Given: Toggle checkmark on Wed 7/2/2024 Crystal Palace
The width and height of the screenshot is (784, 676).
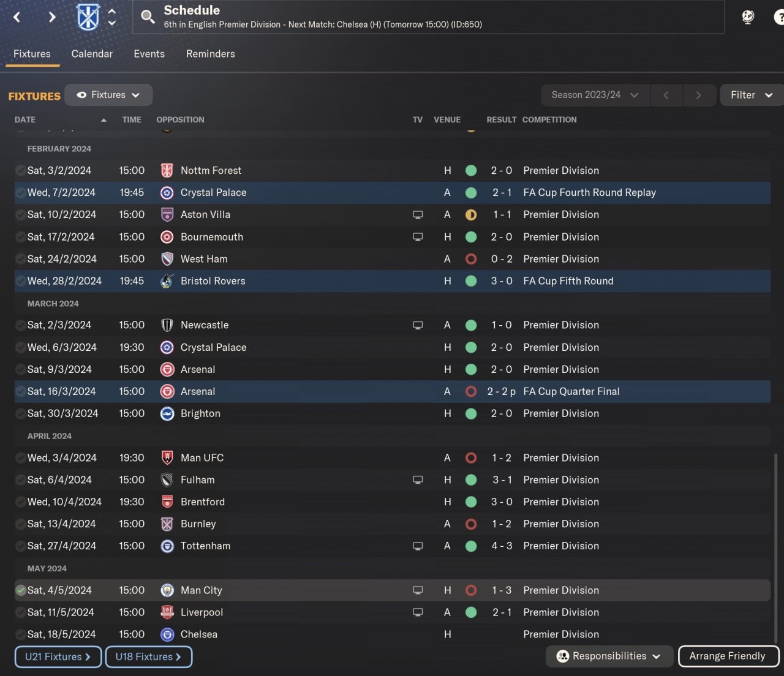Looking at the screenshot, I should [21, 193].
